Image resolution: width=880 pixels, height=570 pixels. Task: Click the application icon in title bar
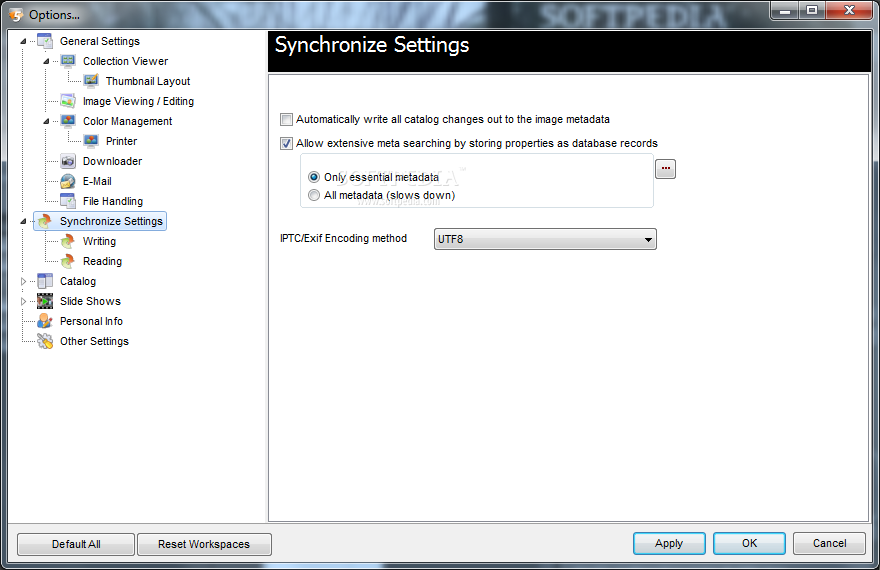[16, 15]
